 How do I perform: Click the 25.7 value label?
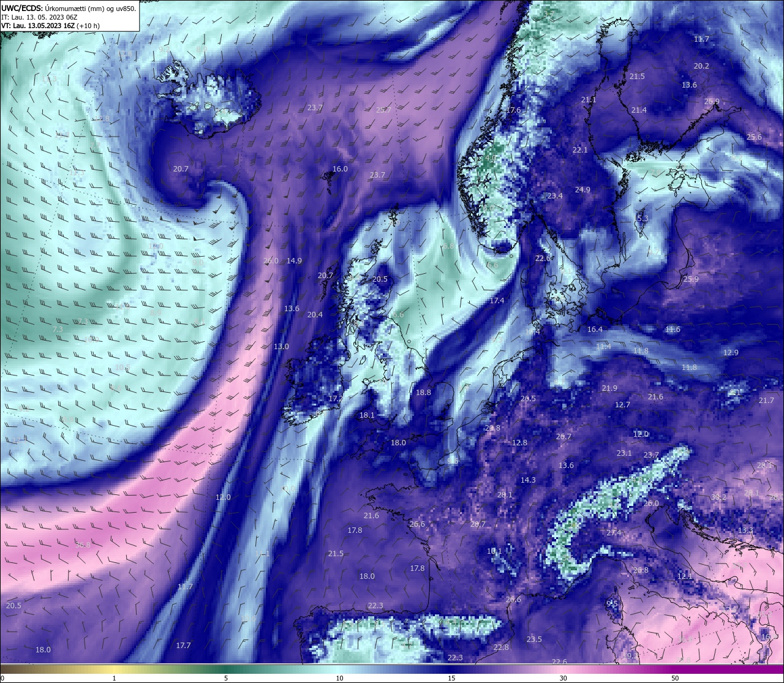click(383, 110)
